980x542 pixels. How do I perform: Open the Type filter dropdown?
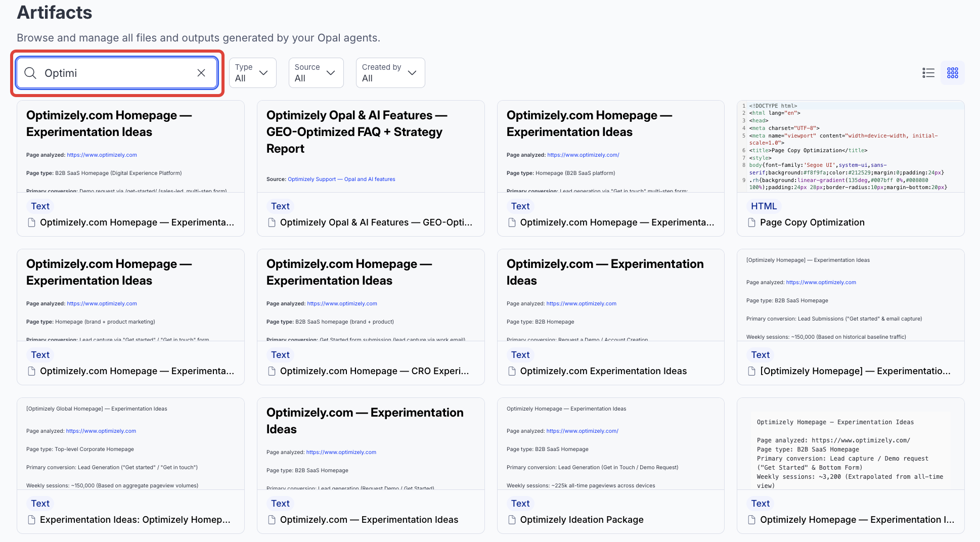pos(252,73)
